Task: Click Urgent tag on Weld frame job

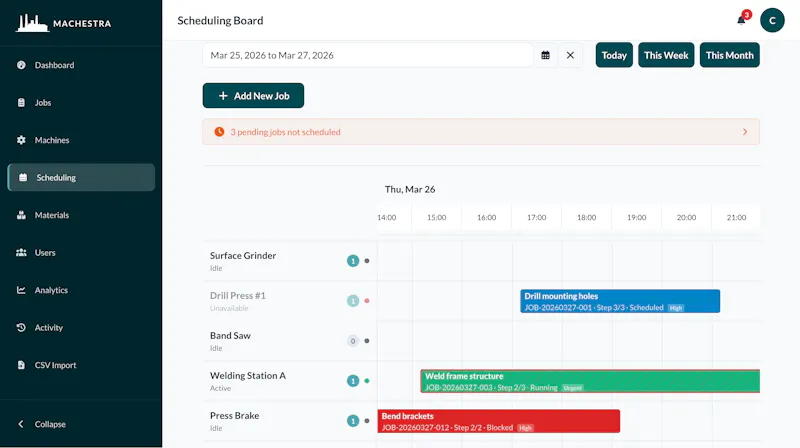Action: click(x=572, y=388)
